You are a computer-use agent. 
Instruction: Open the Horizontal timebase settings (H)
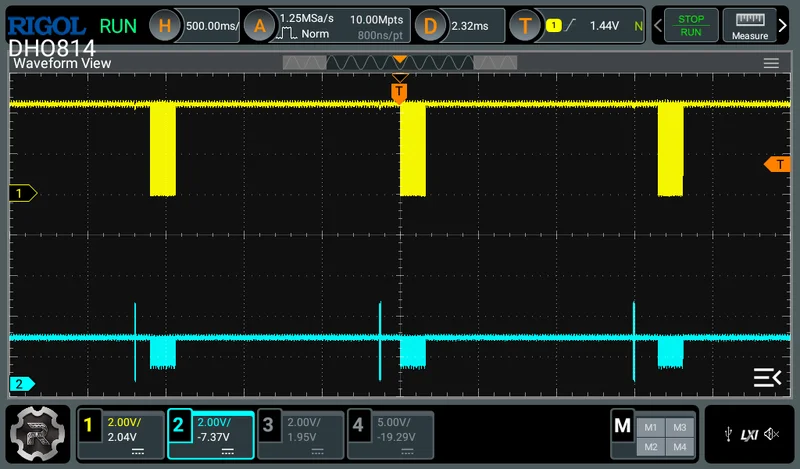(x=166, y=26)
